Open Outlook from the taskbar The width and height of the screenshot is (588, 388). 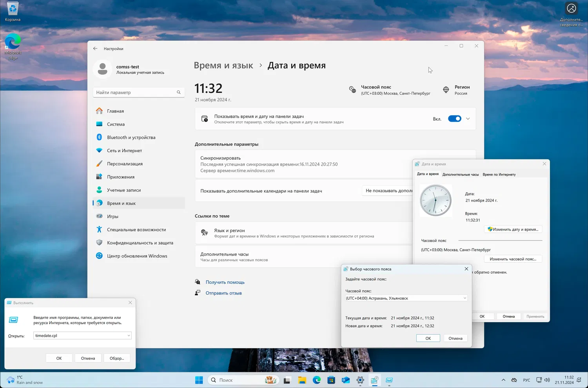[346, 380]
